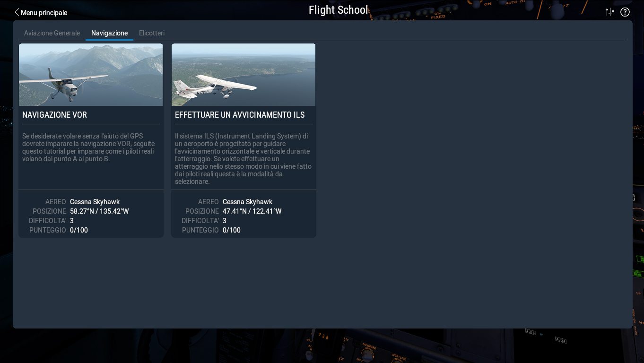This screenshot has height=363, width=644.
Task: Open the Elicotteri tab
Action: coord(152,33)
